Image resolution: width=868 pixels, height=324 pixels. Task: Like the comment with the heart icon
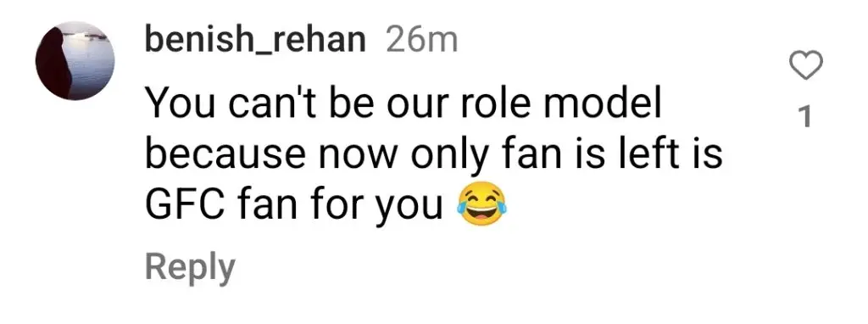point(805,66)
